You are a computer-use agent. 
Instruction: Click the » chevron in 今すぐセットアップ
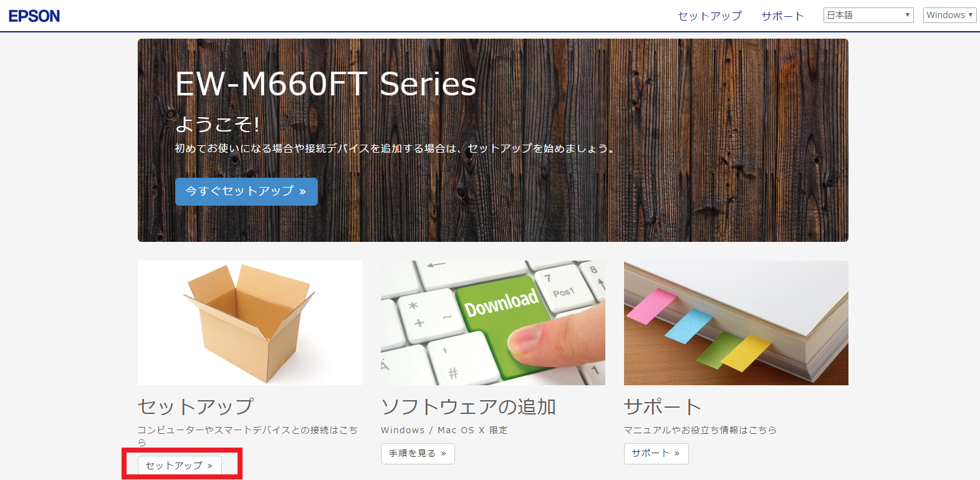tap(302, 192)
